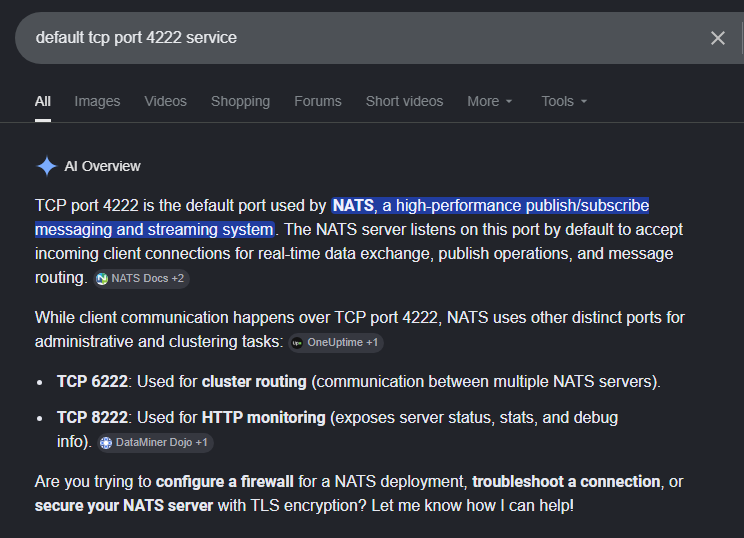Open the More search filters dropdown
The image size is (744, 538).
pyautogui.click(x=490, y=101)
